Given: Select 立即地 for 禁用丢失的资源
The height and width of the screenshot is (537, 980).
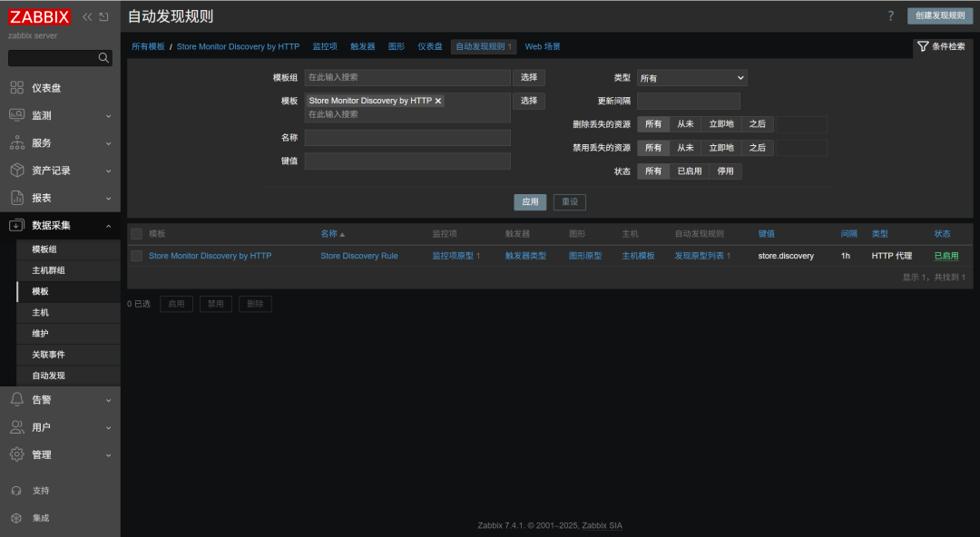Looking at the screenshot, I should (x=721, y=148).
